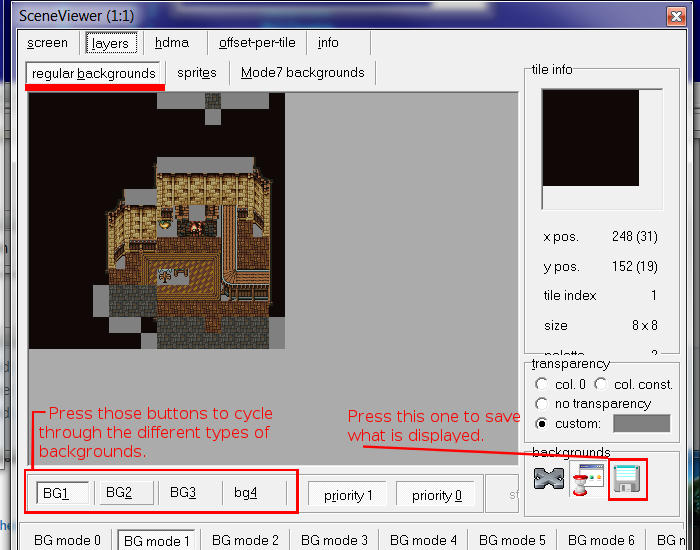Click the house map in the layer viewport
700x550 pixels.
157,221
